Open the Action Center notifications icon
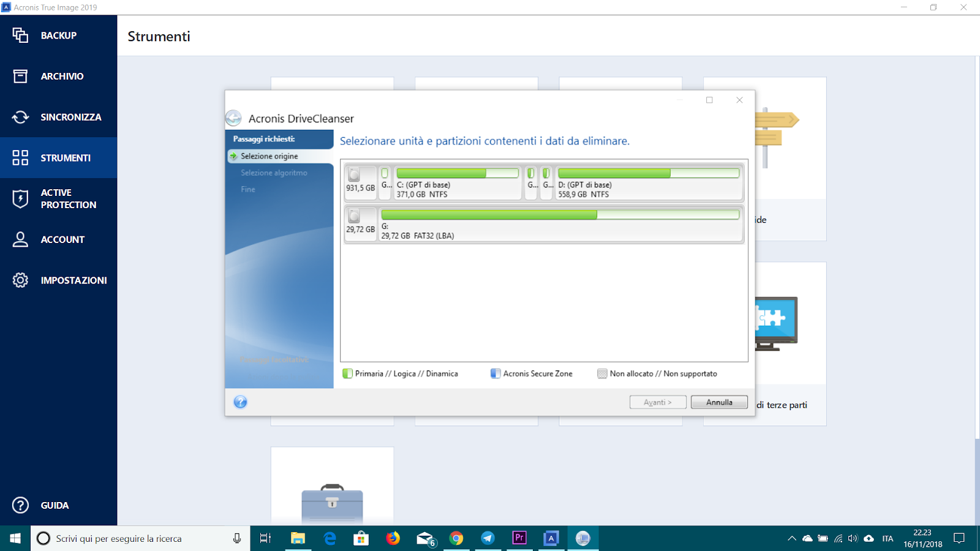This screenshot has width=980, height=551. pos(959,538)
